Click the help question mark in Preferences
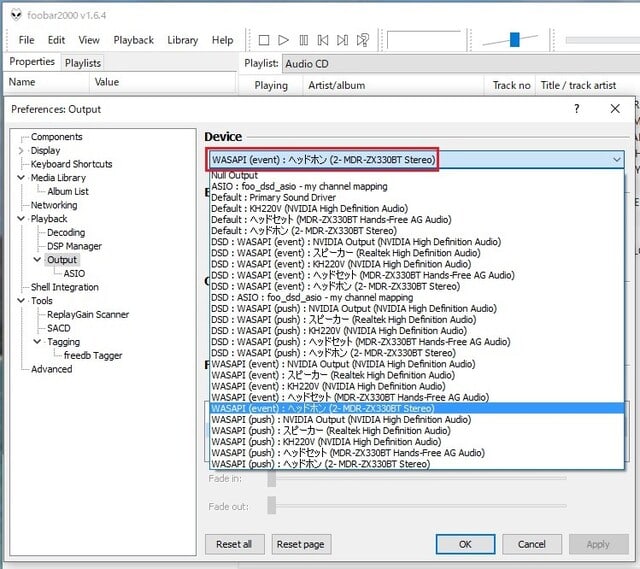Viewport: 640px width, 569px height. pyautogui.click(x=576, y=109)
